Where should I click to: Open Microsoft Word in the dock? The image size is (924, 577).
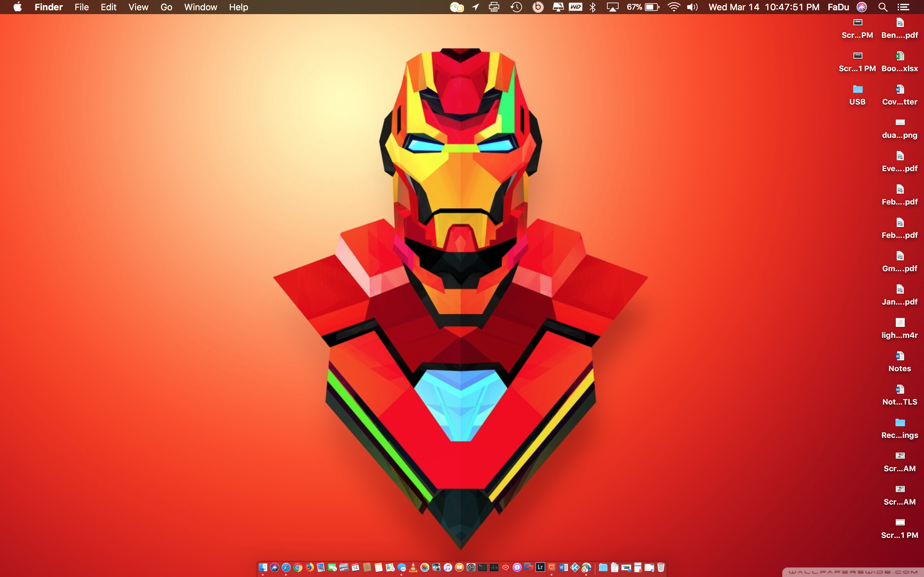coord(564,567)
